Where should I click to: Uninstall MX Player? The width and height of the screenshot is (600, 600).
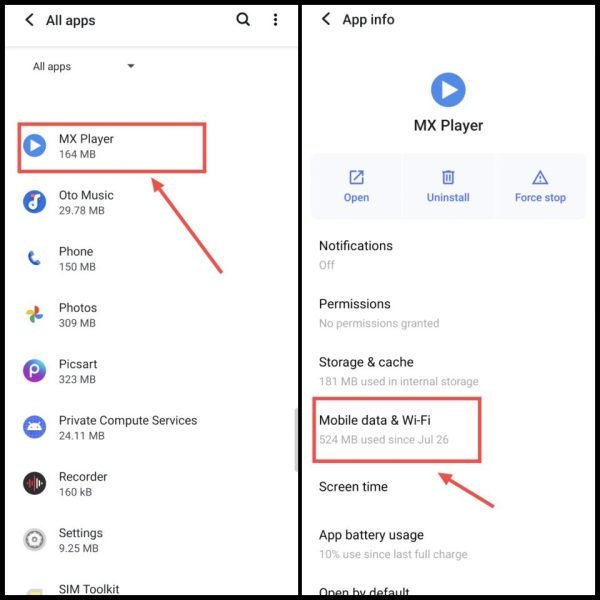(x=448, y=187)
